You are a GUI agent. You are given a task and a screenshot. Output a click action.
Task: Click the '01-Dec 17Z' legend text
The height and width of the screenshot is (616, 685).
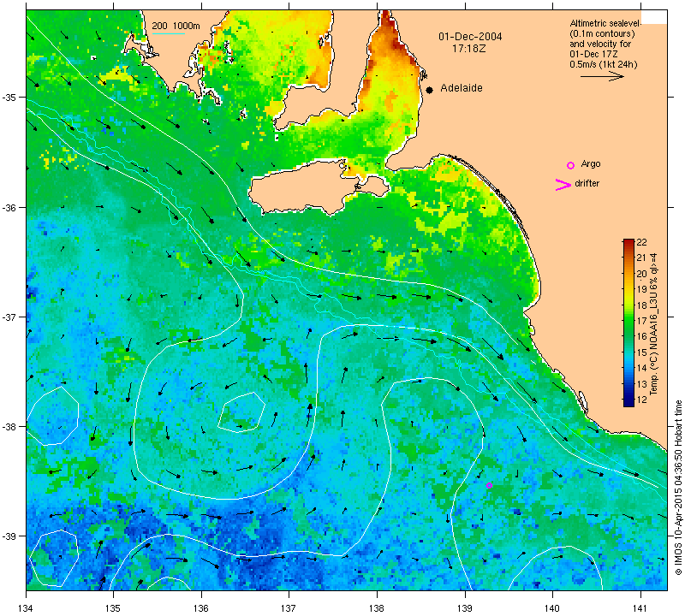pos(593,54)
